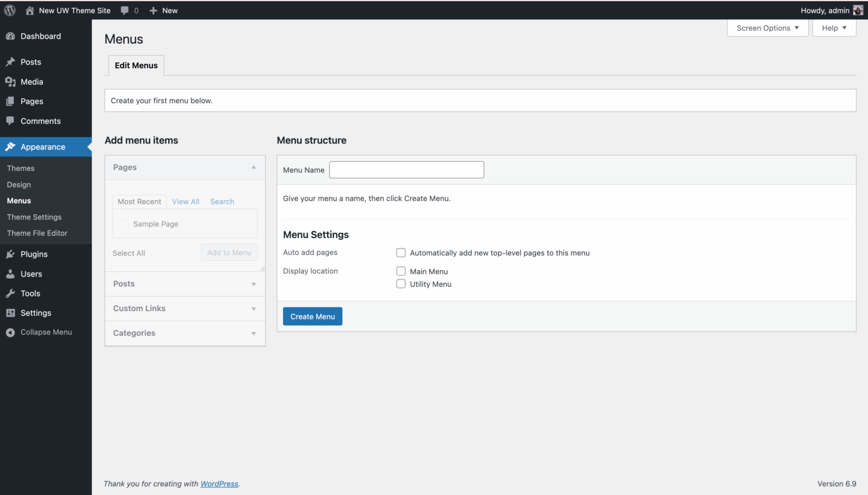Image resolution: width=868 pixels, height=495 pixels.
Task: Expand the Custom Links section
Action: pyautogui.click(x=253, y=308)
